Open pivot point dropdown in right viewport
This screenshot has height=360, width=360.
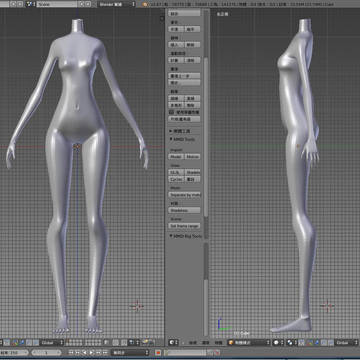pyautogui.click(x=291, y=342)
